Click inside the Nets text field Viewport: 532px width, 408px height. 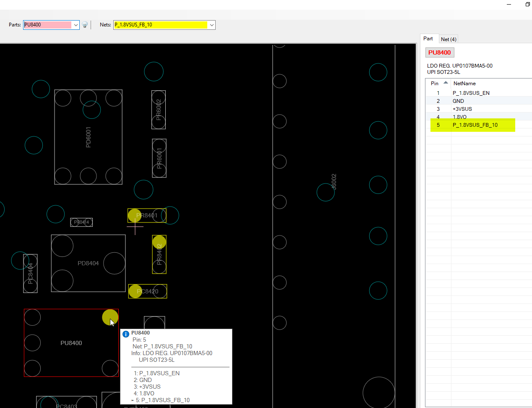tap(160, 25)
